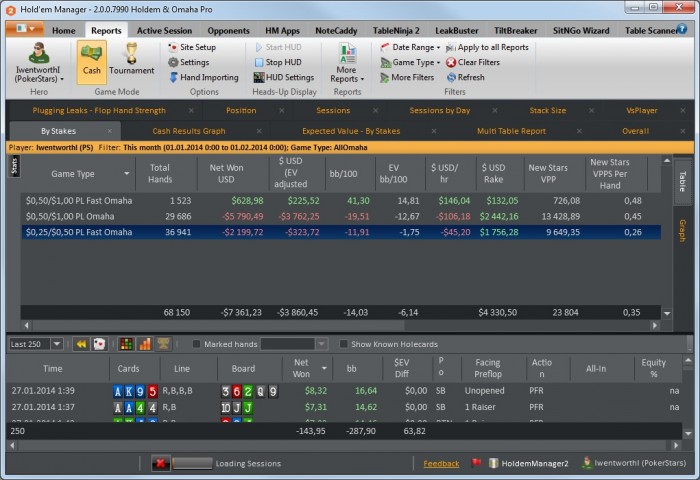Open the Stats side panel tab
Image resolution: width=700 pixels, height=480 pixels.
(14, 166)
